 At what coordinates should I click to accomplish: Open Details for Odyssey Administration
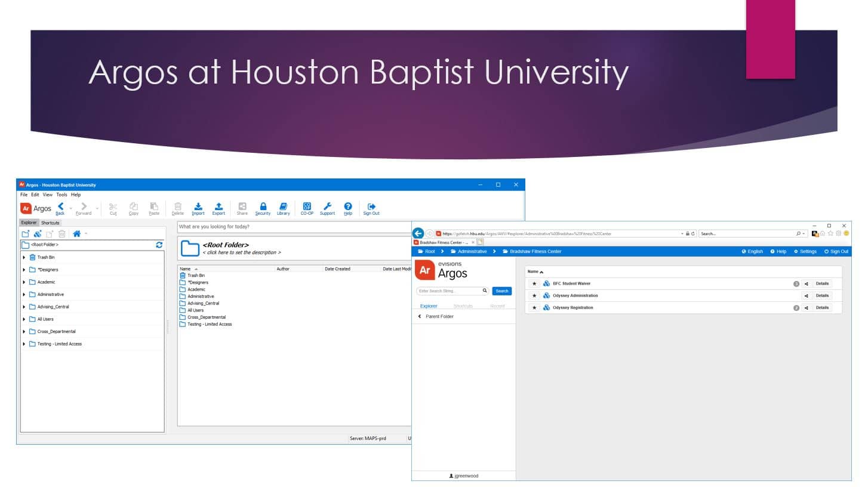[822, 295]
